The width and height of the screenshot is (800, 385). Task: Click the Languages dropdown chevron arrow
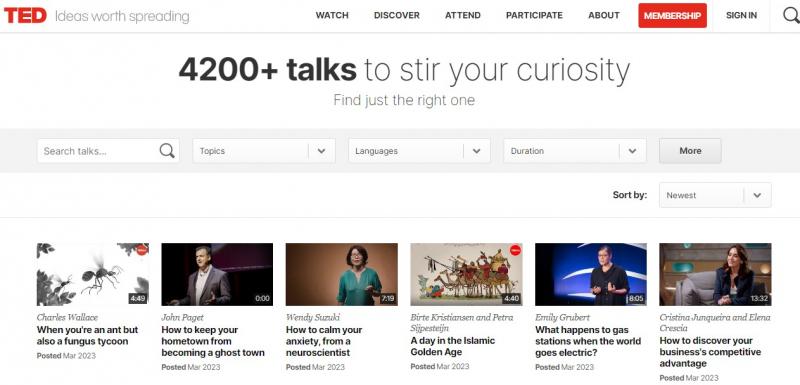pyautogui.click(x=477, y=151)
